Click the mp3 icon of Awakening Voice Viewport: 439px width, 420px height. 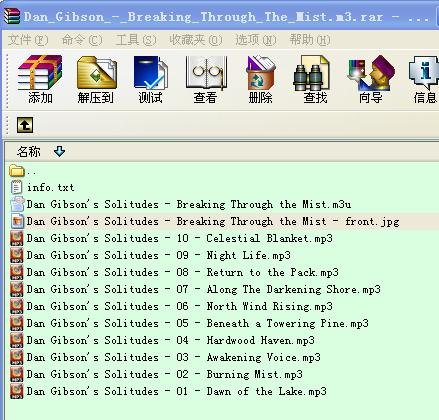tap(17, 357)
